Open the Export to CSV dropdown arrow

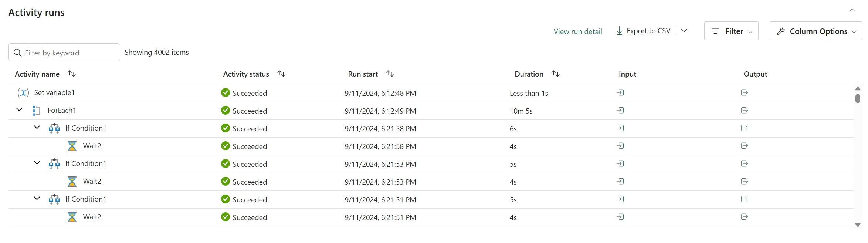pyautogui.click(x=684, y=31)
